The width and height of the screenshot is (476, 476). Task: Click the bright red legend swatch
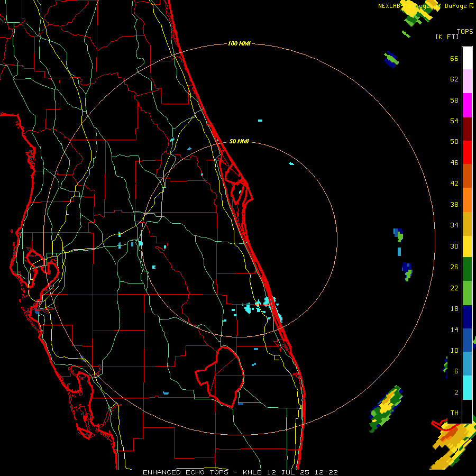(x=467, y=152)
